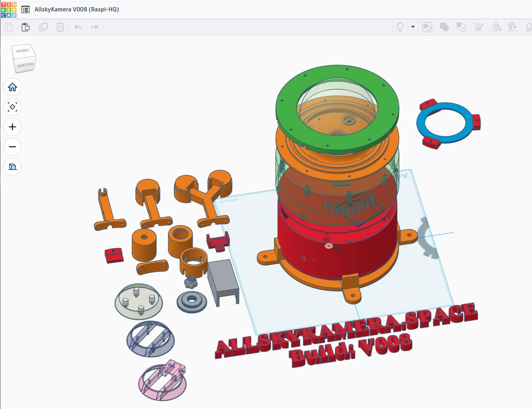The height and width of the screenshot is (409, 532).
Task: Redo the last undone action
Action: coord(94,27)
